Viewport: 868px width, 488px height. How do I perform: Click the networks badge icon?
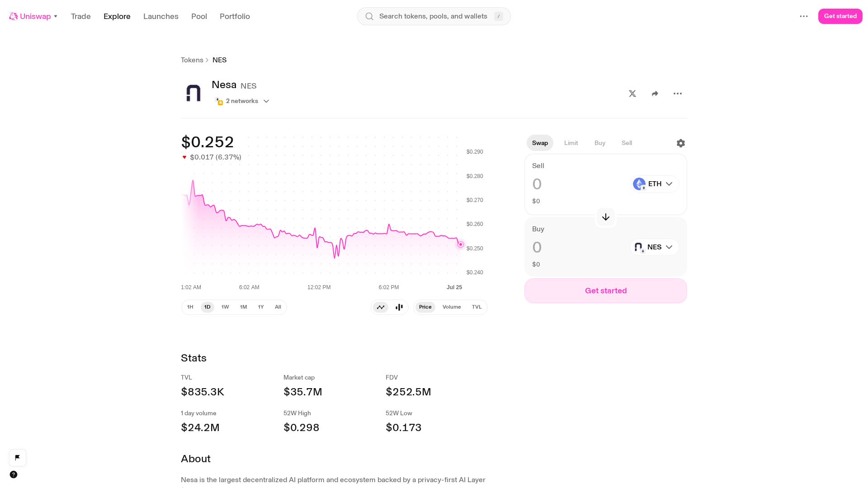[x=219, y=101]
